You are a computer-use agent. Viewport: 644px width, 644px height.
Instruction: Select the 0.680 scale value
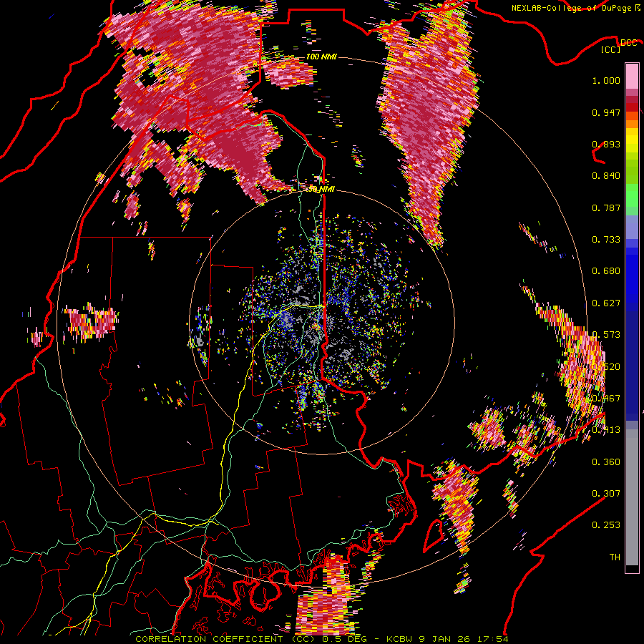click(606, 271)
